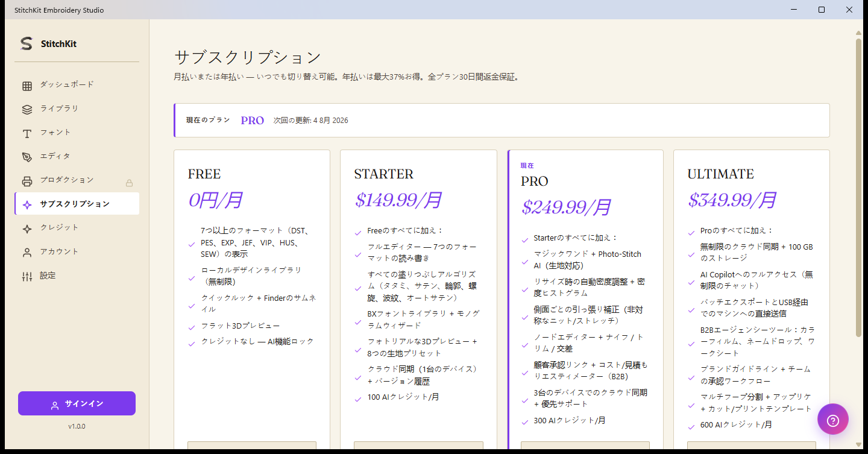Click the クレジット sparkle icon
The image size is (868, 454).
pos(27,229)
